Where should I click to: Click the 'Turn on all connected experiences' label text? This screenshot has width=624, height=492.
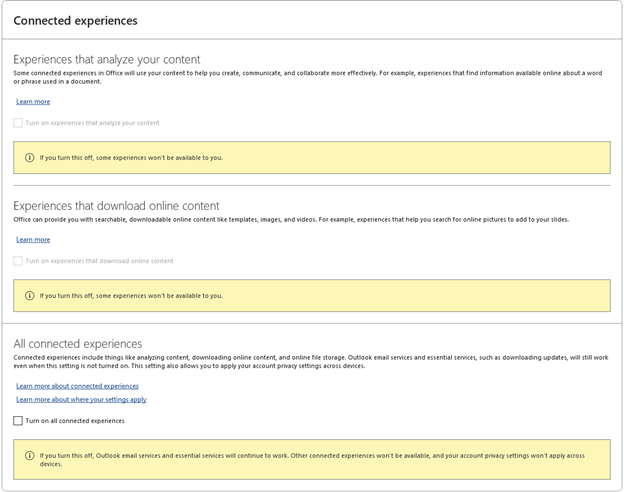[x=75, y=421]
